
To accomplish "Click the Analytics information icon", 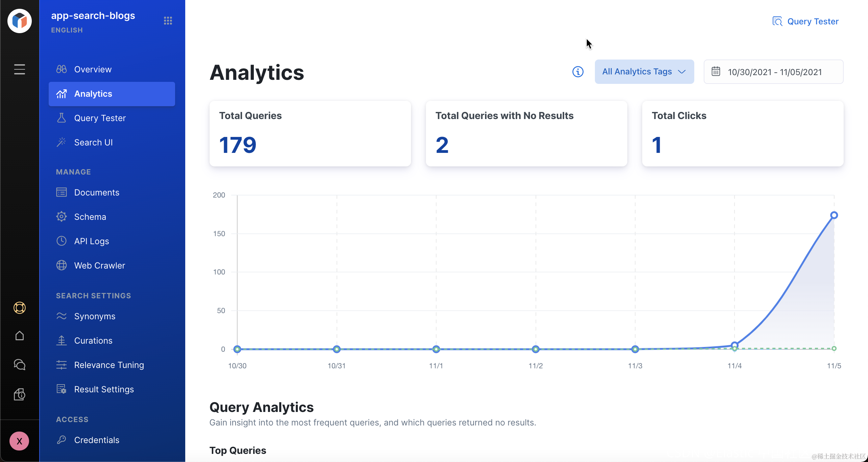I will click(578, 72).
